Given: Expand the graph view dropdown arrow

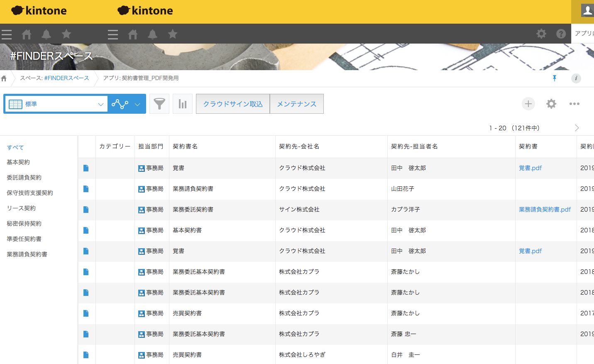Looking at the screenshot, I should coord(137,104).
